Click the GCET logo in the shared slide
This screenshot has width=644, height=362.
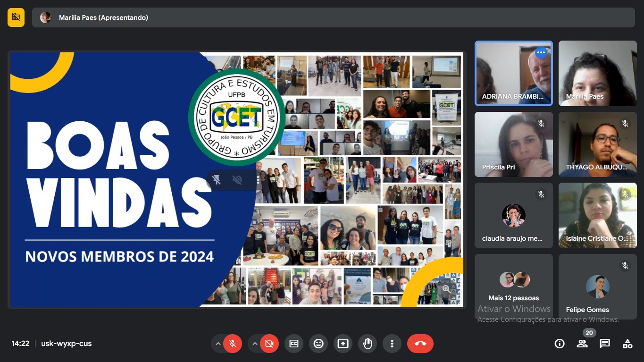point(236,117)
